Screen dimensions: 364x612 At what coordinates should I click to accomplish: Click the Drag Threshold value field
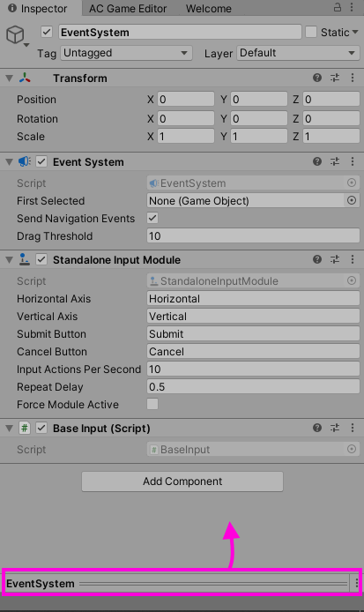pos(253,235)
